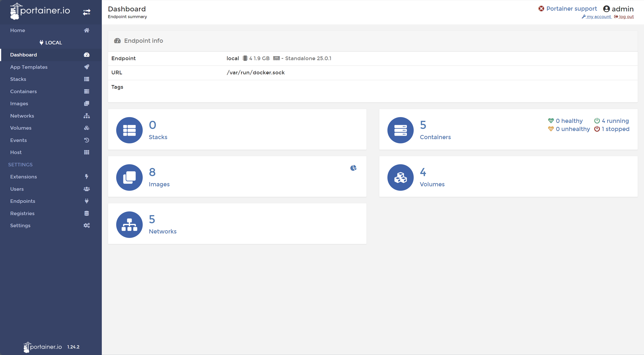
Task: Click the Networks circle icon on dashboard
Action: 129,224
